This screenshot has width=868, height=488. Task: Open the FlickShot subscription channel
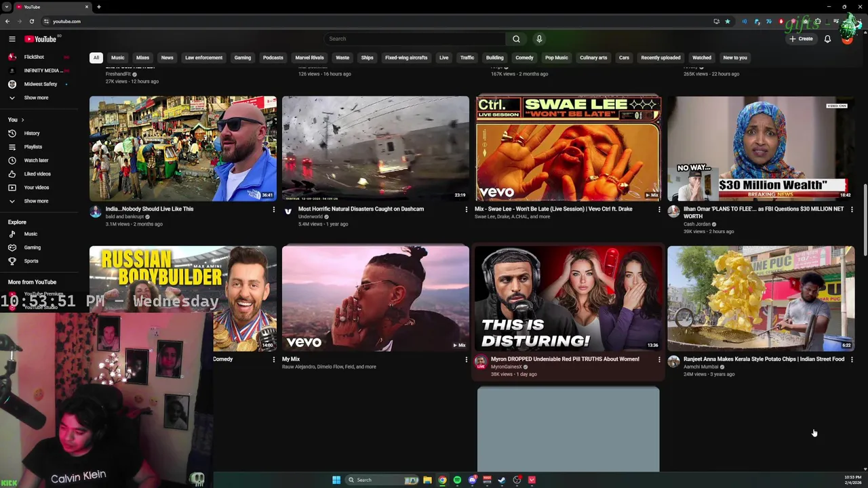tap(34, 57)
